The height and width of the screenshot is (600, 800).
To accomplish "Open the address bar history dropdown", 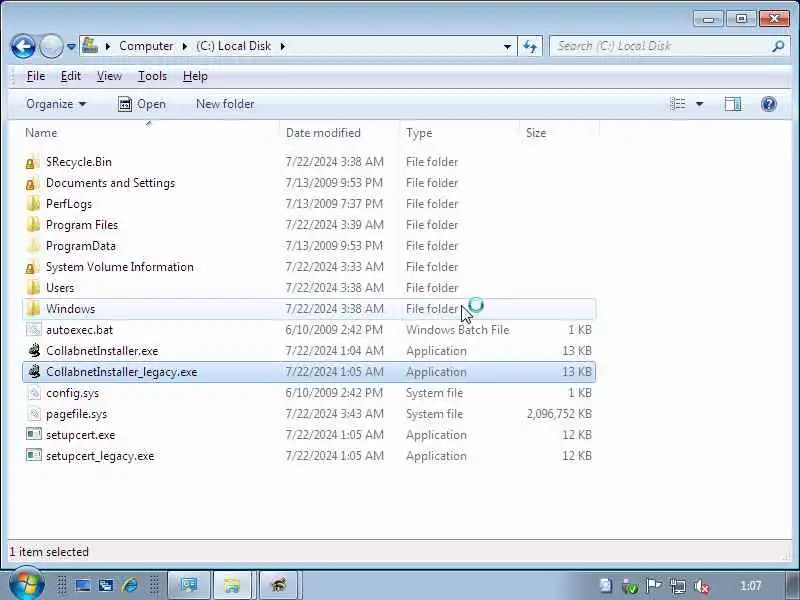I will point(507,46).
